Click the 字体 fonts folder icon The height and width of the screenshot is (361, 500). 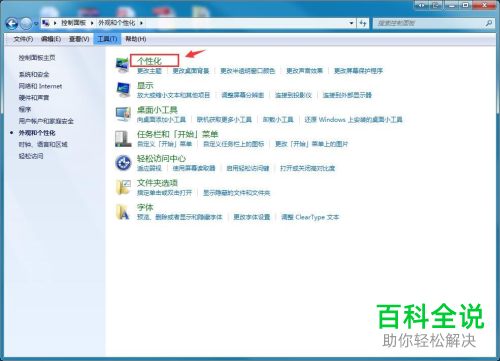[123, 212]
